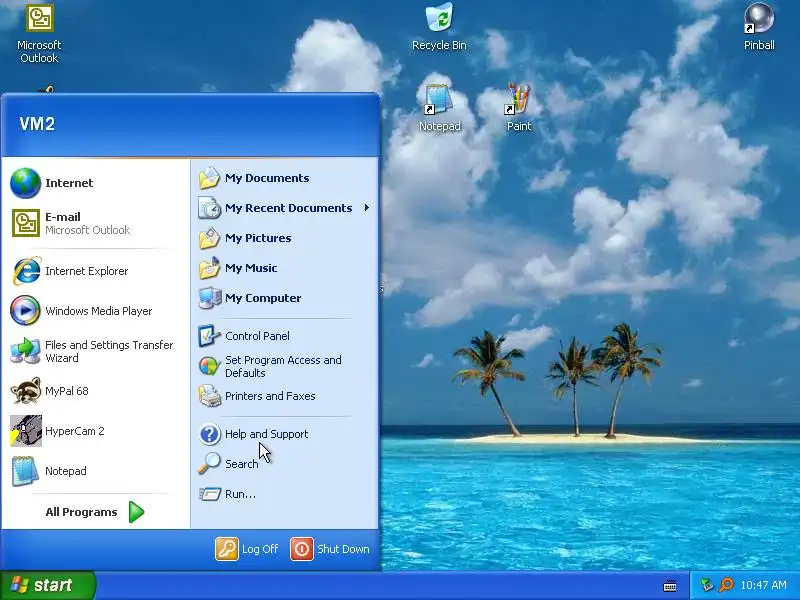The image size is (800, 600).
Task: Click the MyPal 68 raccoon icon
Action: [x=26, y=391]
